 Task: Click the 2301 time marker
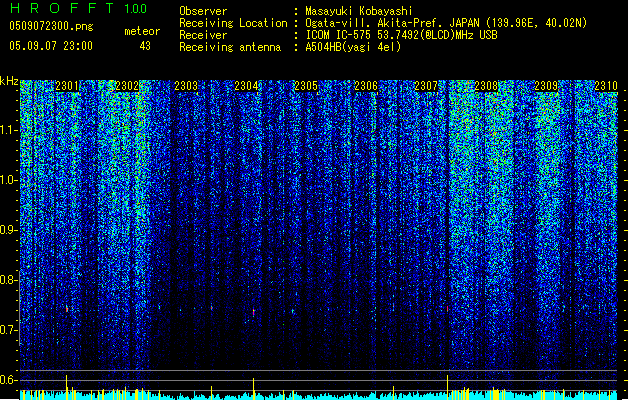pos(67,86)
